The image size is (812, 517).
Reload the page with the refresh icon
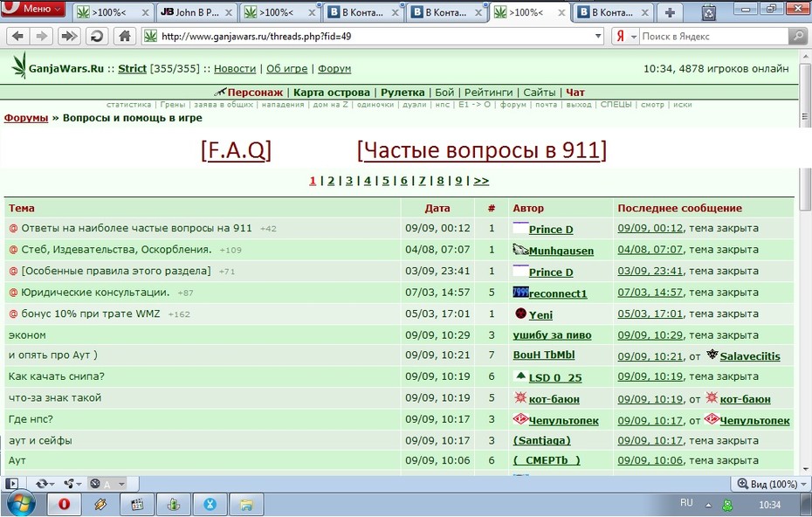(x=96, y=36)
